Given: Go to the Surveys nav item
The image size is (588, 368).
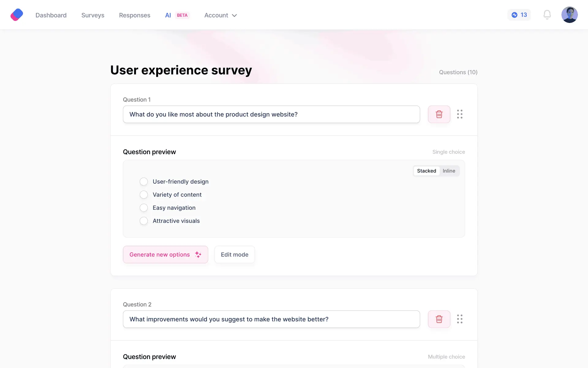Looking at the screenshot, I should [93, 15].
